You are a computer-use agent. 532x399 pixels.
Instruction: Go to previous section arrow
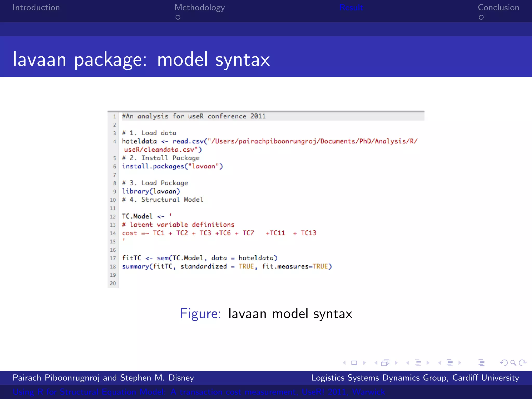point(440,363)
